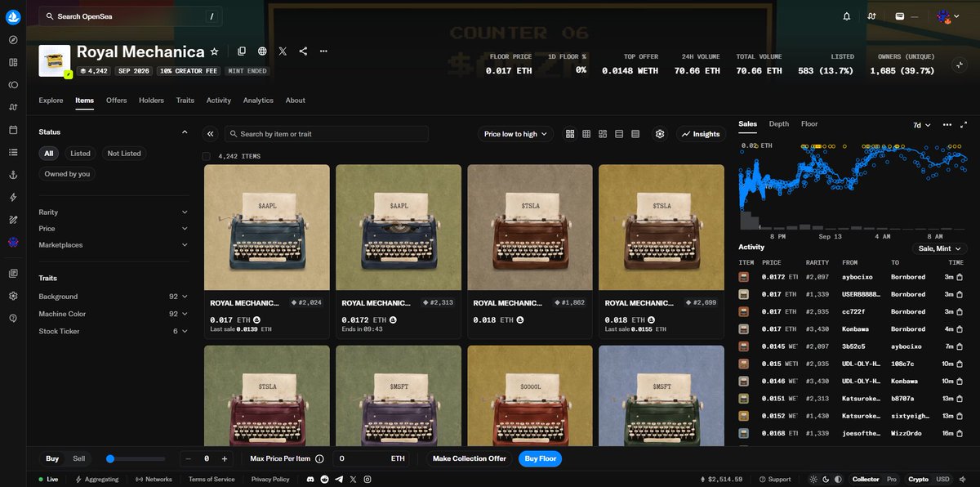Screen dimensions: 980x487
Task: Open the collection's X (Twitter) link
Action: click(283, 51)
